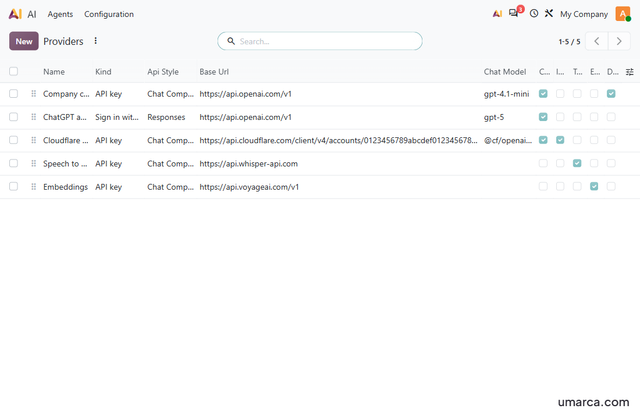Toggle the Speech to text row's checked checkbox
Screen dimensions: 640x419
click(577, 164)
